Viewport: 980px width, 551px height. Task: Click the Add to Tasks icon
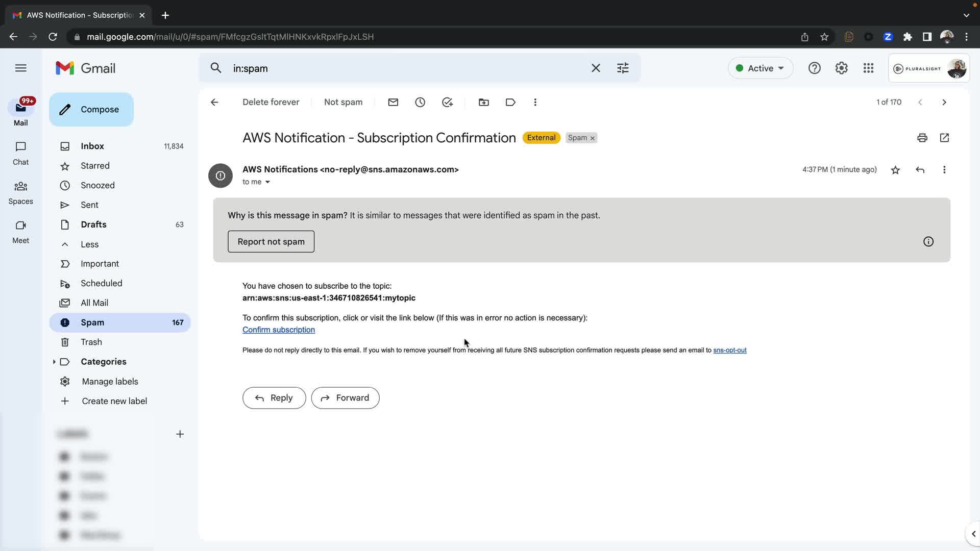(447, 102)
